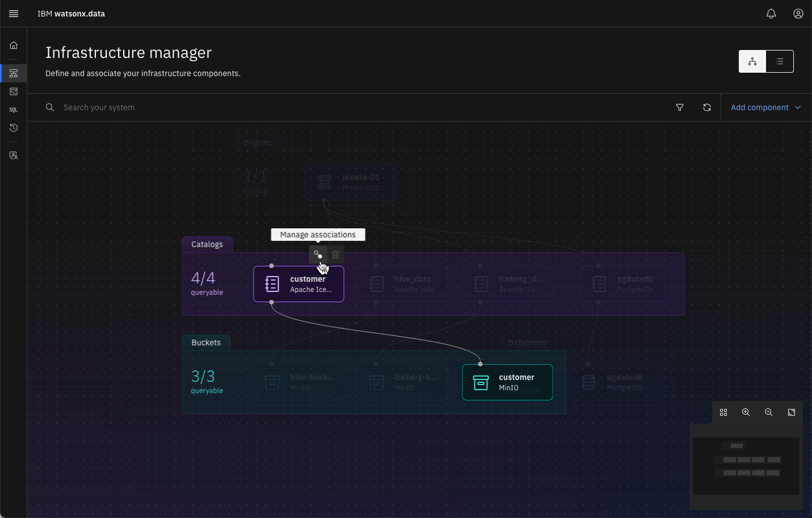This screenshot has height=518, width=812.
Task: Click the Engines group label
Action: 258,143
